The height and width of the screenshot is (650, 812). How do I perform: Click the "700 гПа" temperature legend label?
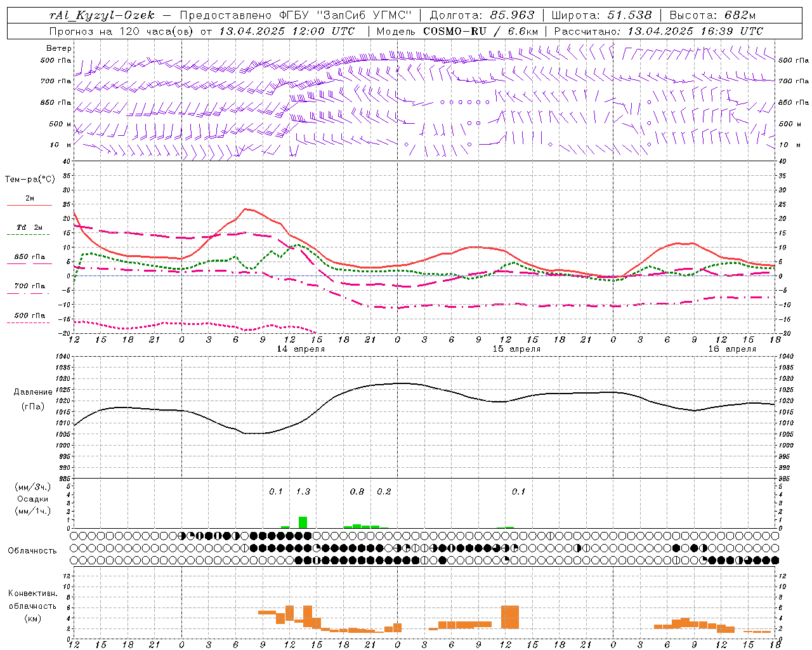point(29,286)
